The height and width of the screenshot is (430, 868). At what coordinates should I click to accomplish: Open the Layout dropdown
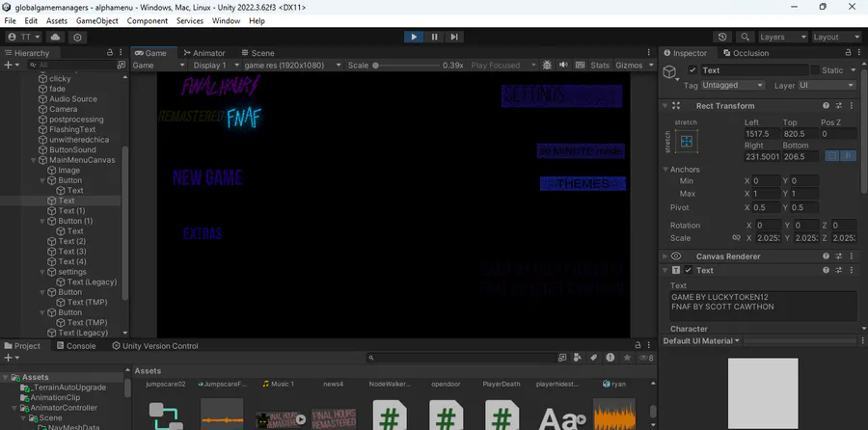pos(836,37)
